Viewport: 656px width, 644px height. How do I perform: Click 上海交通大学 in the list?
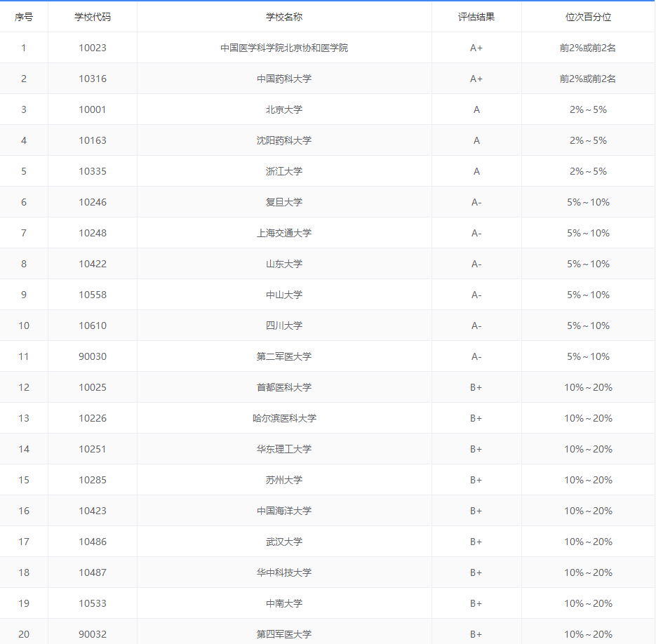[x=284, y=233]
